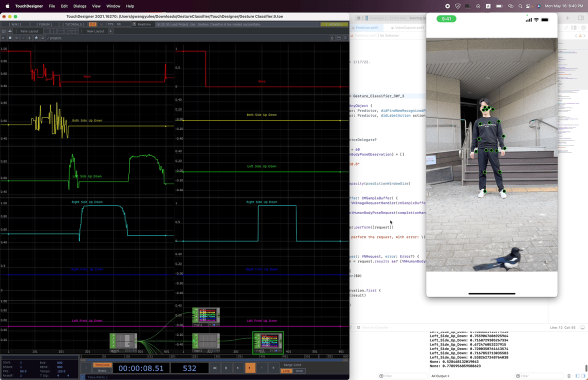Screen dimensions: 588x380
Task: Open the WIKI link in TouchDesigner
Action: click(x=15, y=24)
